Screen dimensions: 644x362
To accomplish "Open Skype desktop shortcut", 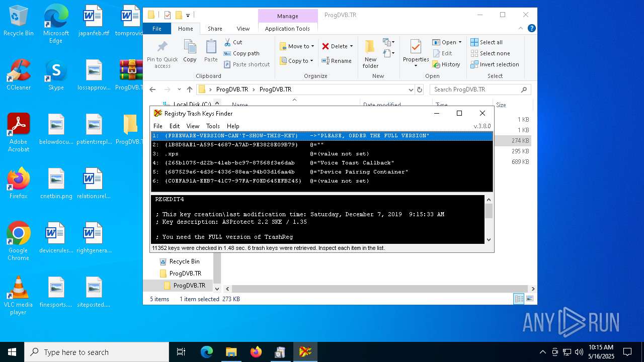I will pyautogui.click(x=56, y=75).
